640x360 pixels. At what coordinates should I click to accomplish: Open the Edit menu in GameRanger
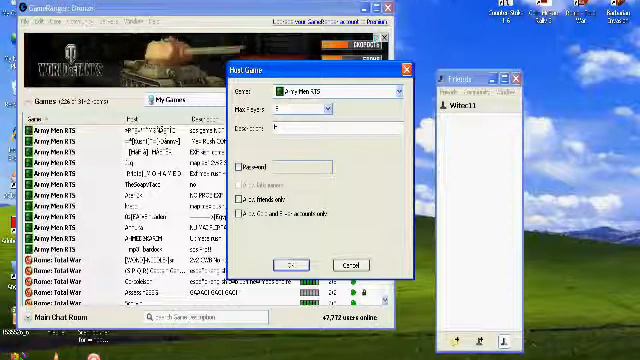(39, 21)
